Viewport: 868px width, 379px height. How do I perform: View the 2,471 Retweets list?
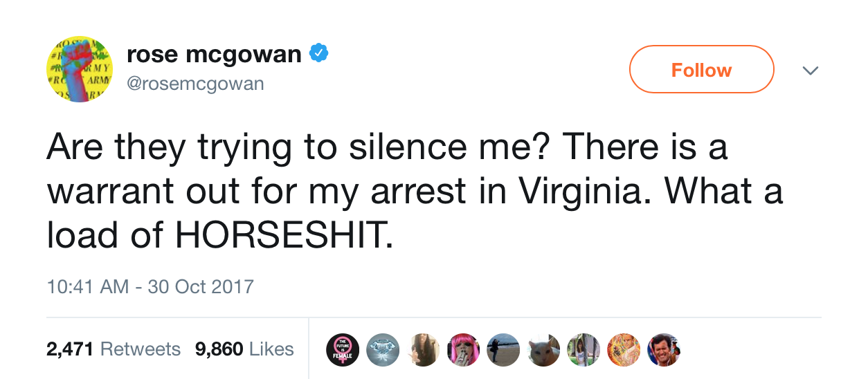114,349
